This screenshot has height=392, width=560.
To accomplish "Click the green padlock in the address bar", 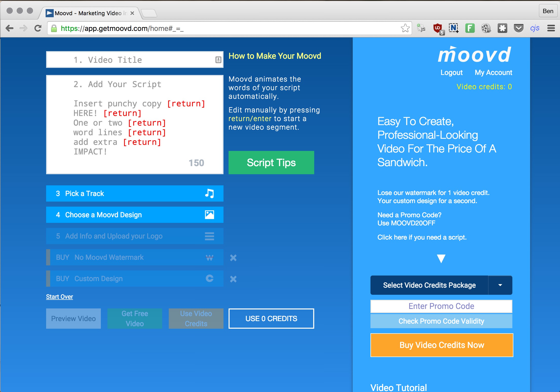I will coord(54,28).
